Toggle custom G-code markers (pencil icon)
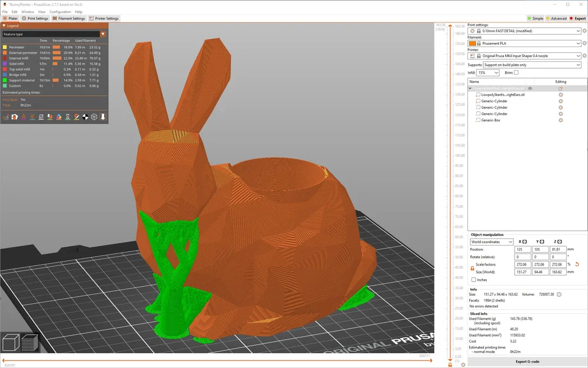 point(76,117)
